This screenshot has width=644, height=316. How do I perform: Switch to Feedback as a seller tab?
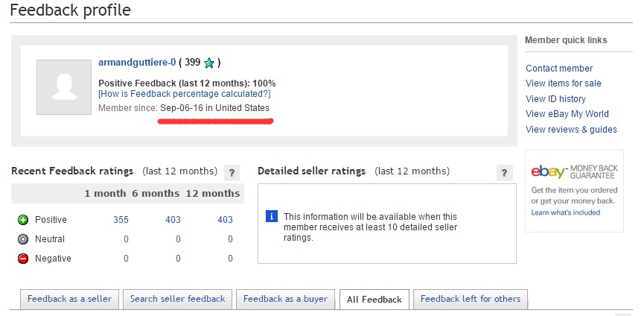(69, 299)
